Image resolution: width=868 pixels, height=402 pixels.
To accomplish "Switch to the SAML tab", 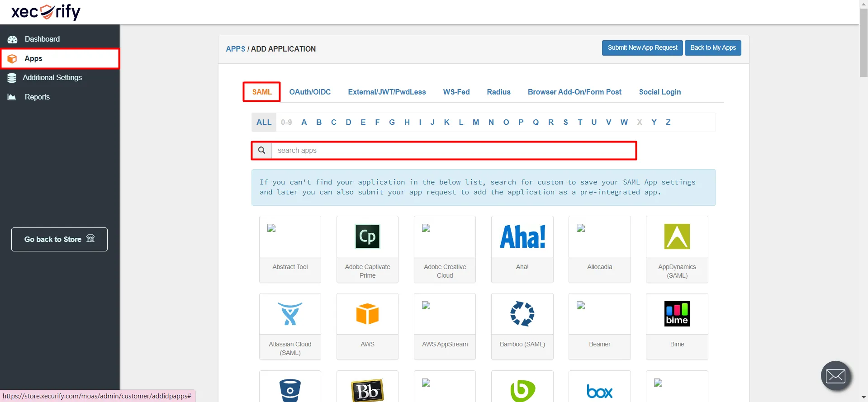I will (x=262, y=92).
